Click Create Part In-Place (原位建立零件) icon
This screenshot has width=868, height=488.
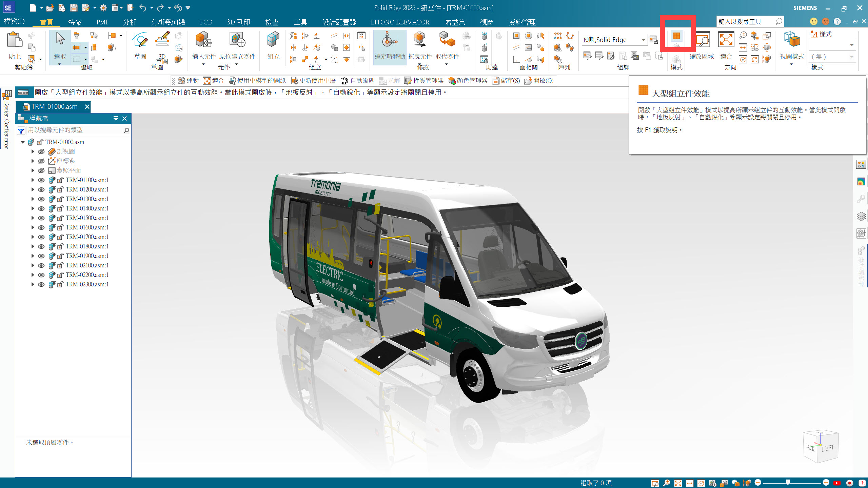[x=237, y=39]
